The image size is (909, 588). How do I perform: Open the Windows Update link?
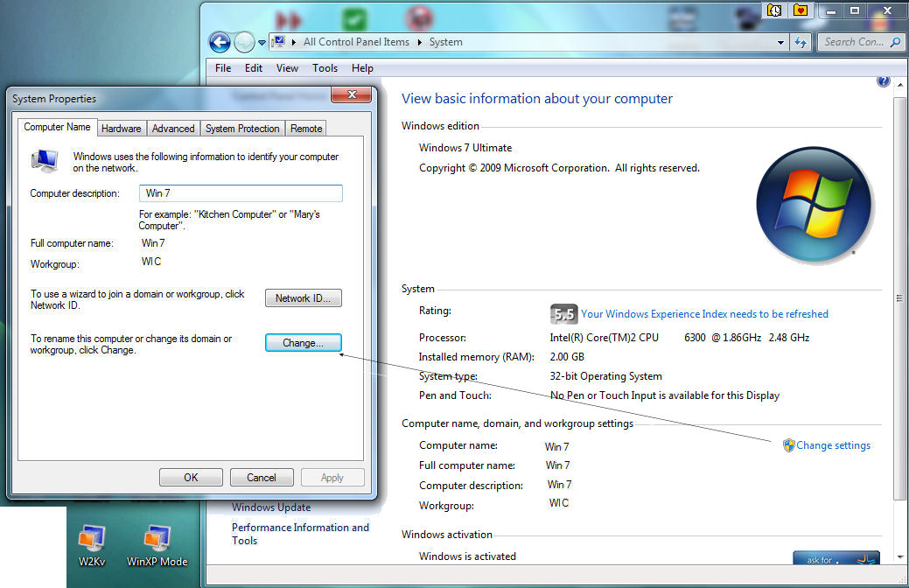tap(271, 507)
